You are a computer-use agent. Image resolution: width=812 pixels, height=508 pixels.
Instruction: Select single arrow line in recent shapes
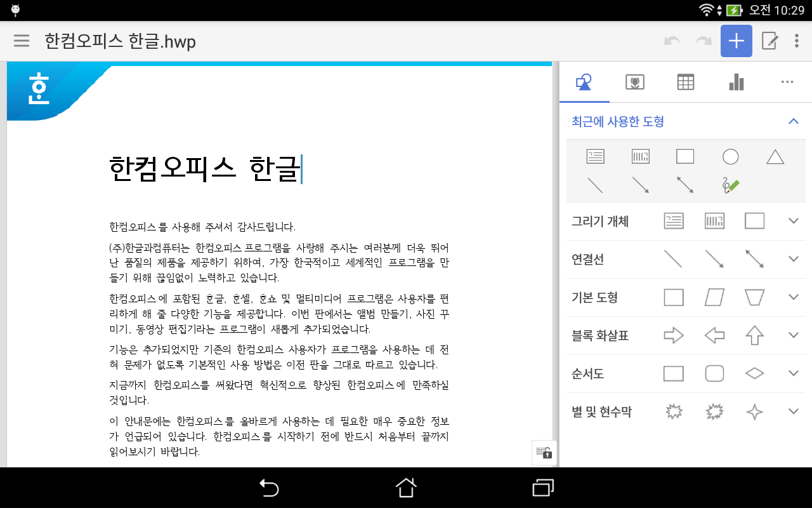(x=641, y=185)
